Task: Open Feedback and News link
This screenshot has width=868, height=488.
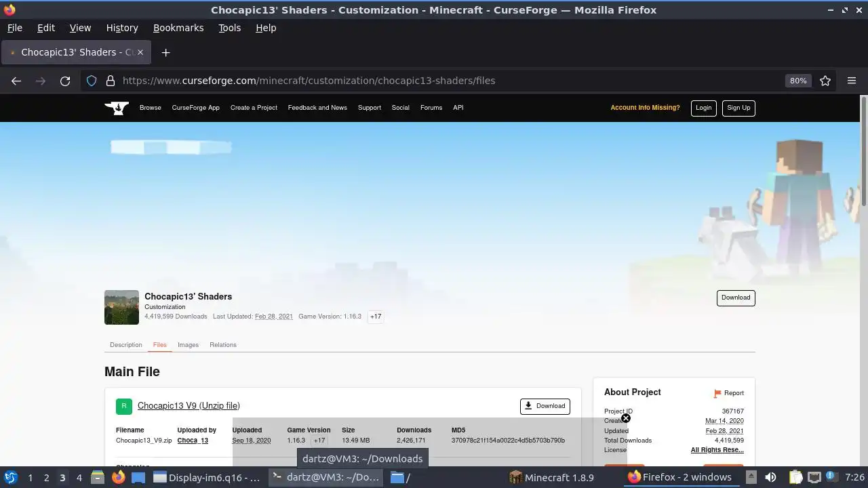Action: [317, 108]
